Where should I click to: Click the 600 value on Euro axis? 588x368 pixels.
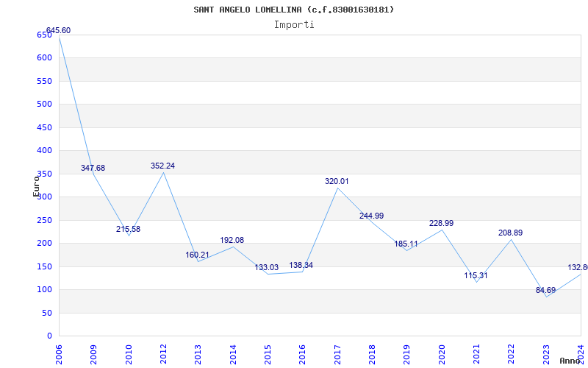pos(44,58)
